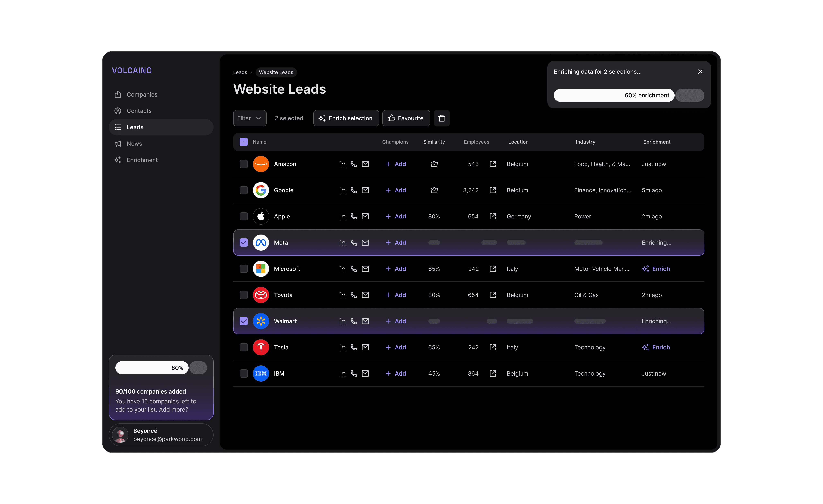Click the Leads breadcrumb link
Viewport: 823px width, 504px height.
(240, 72)
